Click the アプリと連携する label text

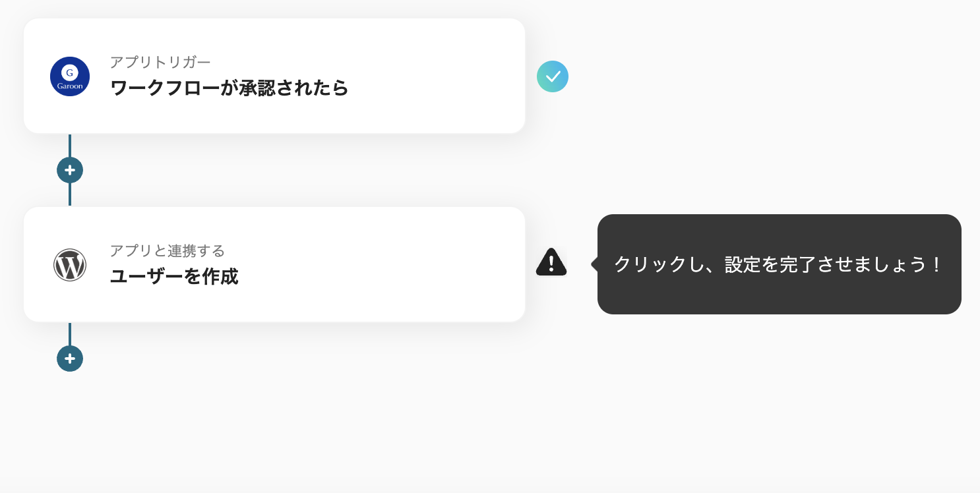coord(168,250)
